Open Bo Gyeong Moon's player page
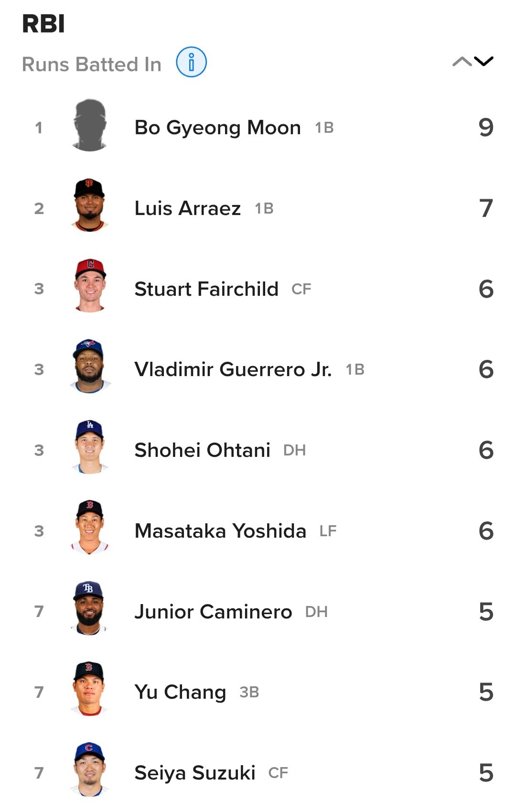This screenshot has width=516, height=812. pyautogui.click(x=218, y=128)
